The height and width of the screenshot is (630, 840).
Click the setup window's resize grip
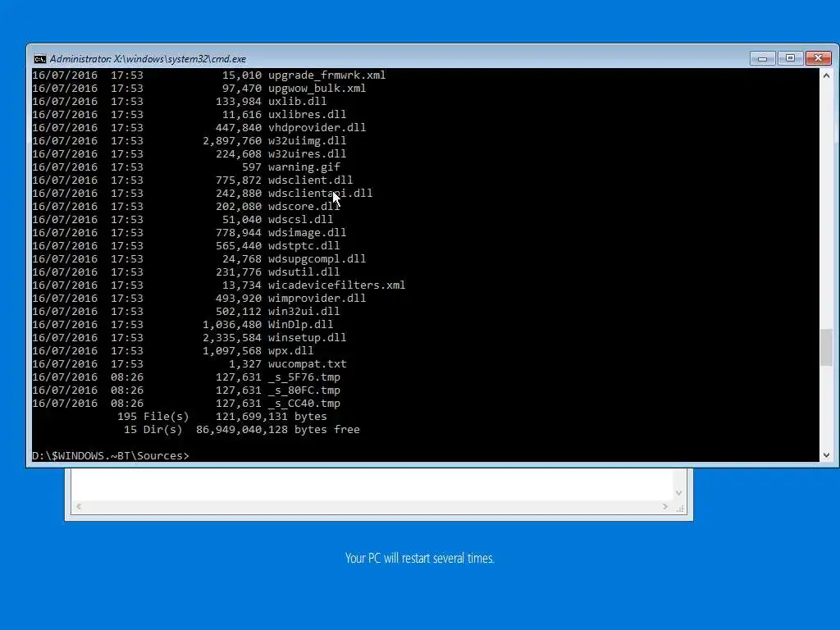[x=680, y=509]
